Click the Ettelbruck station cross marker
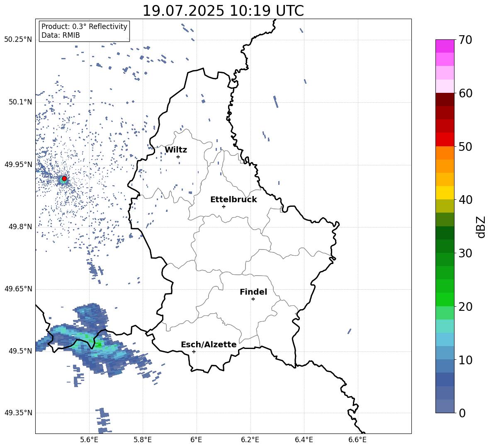The height and width of the screenshot is (448, 491). tap(224, 206)
